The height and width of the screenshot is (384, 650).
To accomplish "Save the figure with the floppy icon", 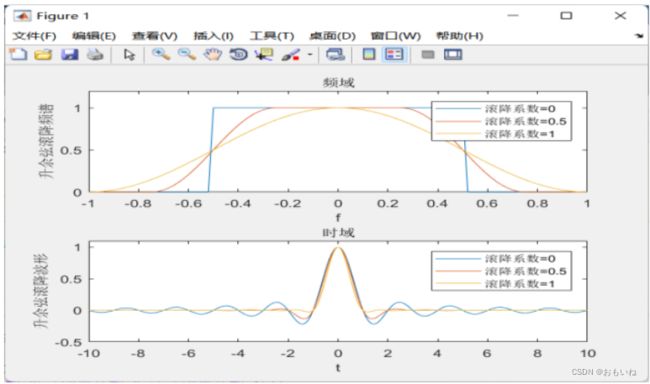I will click(x=70, y=54).
